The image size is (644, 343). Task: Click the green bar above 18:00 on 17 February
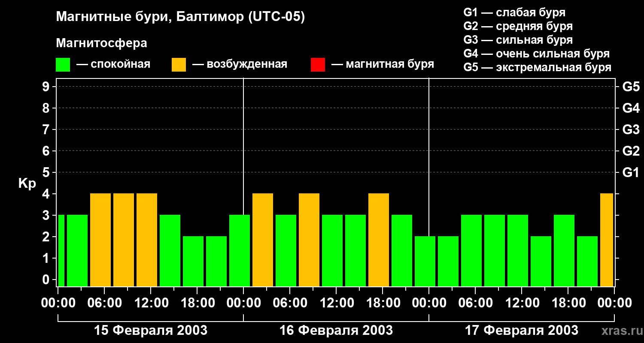(x=564, y=251)
